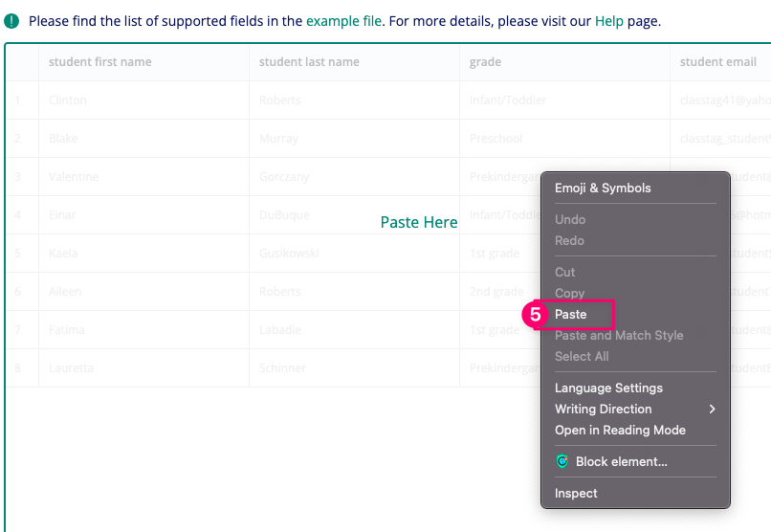Click the student email column header
Image resolution: width=771 pixels, height=532 pixels.
coord(717,62)
